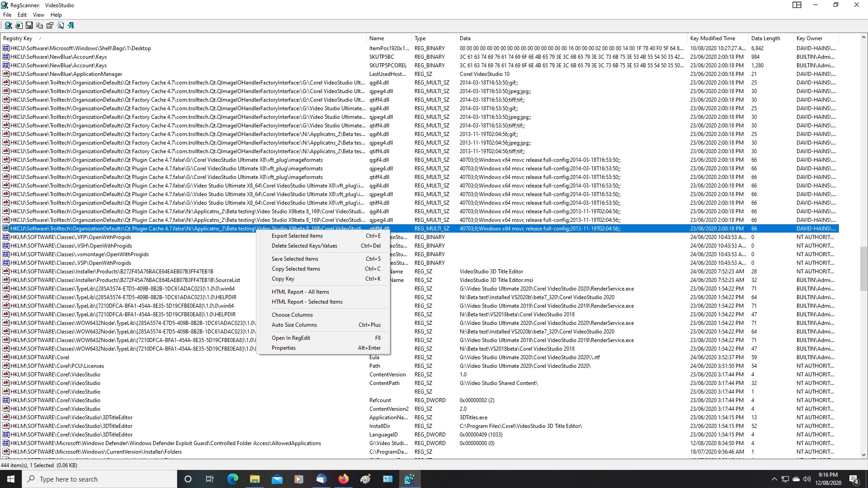Click the second toolbar icon with registry blocks
Screen dimensions: 868x488
tap(19, 26)
